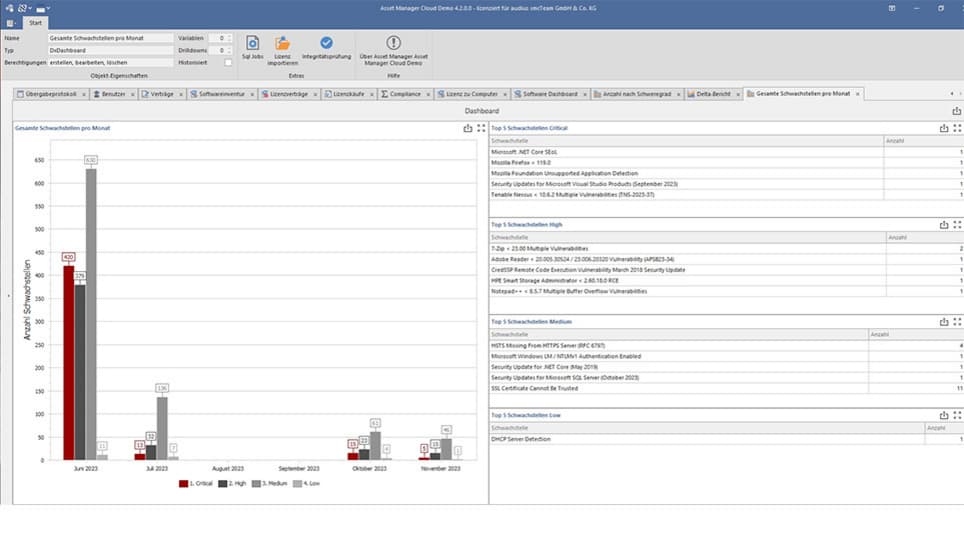Open Über Asset Manager info
Image resolution: width=964 pixels, height=542 pixels.
pyautogui.click(x=393, y=50)
